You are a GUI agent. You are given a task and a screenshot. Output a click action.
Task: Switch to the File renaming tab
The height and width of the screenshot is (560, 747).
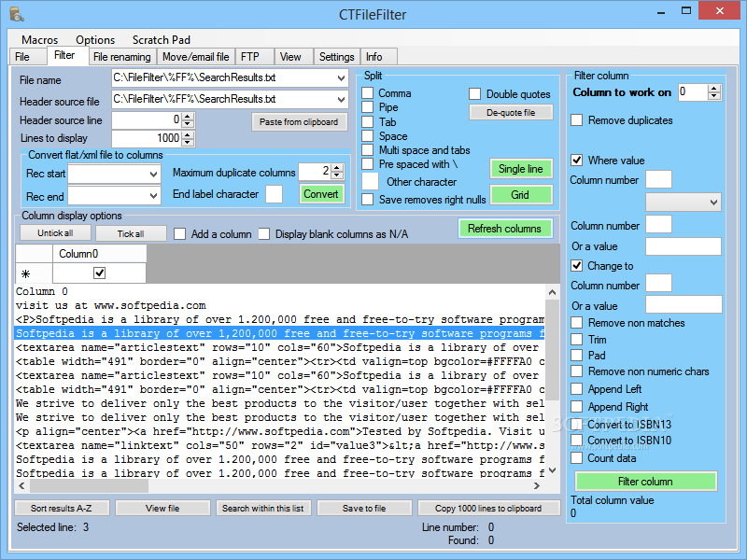coord(122,57)
